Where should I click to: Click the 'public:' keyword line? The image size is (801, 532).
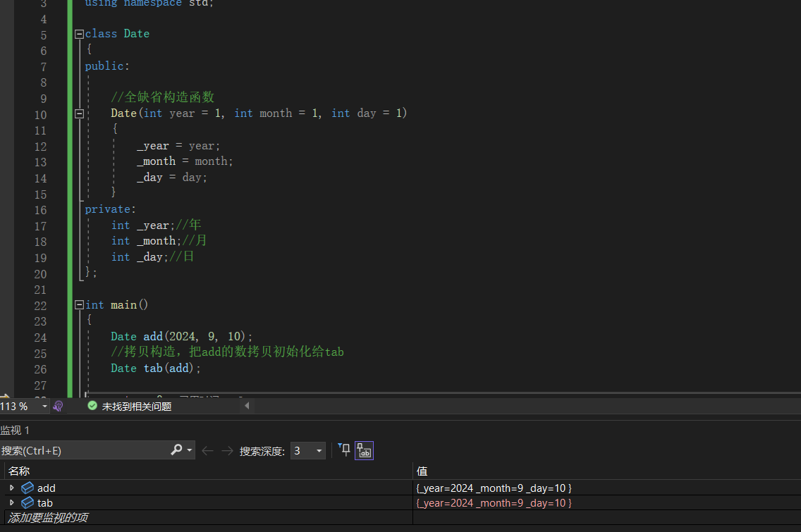107,66
